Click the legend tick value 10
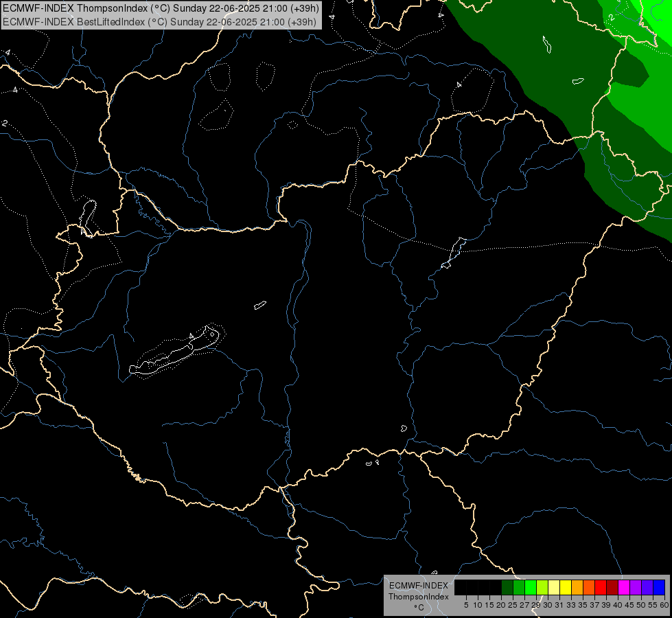The width and height of the screenshot is (672, 618). pyautogui.click(x=478, y=605)
